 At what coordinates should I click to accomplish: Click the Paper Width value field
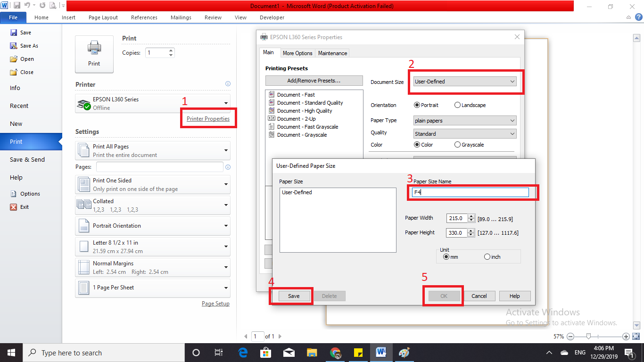pyautogui.click(x=456, y=218)
